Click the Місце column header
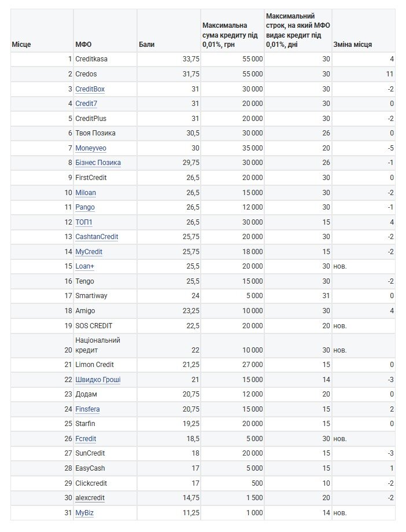 click(x=42, y=31)
